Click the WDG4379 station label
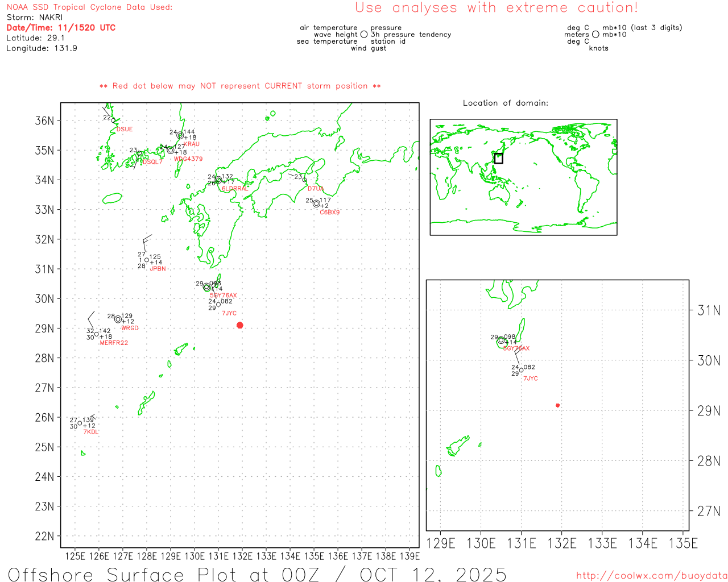 tap(188, 159)
